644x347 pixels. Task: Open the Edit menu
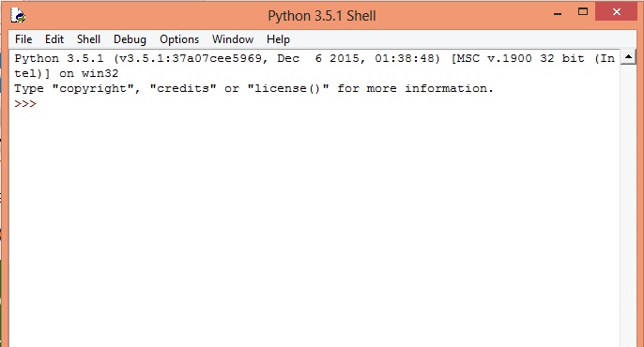pos(54,39)
